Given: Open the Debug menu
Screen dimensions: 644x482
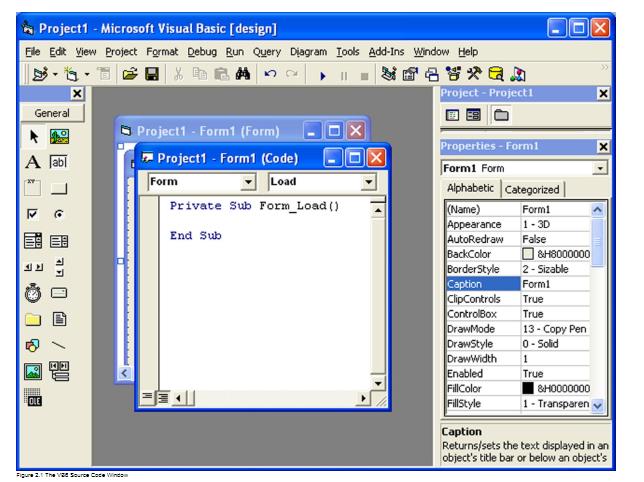Looking at the screenshot, I should (x=202, y=52).
